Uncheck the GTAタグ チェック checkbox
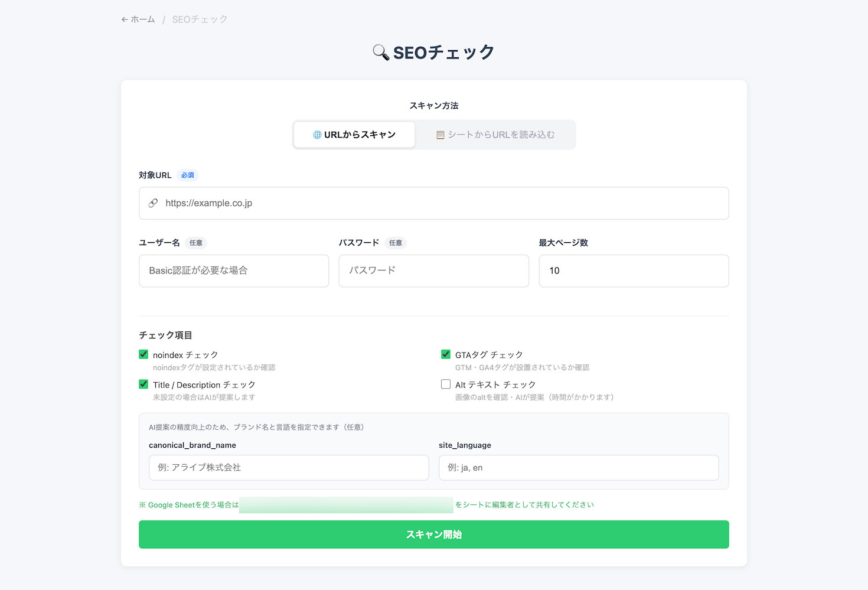This screenshot has width=868, height=590. 446,354
